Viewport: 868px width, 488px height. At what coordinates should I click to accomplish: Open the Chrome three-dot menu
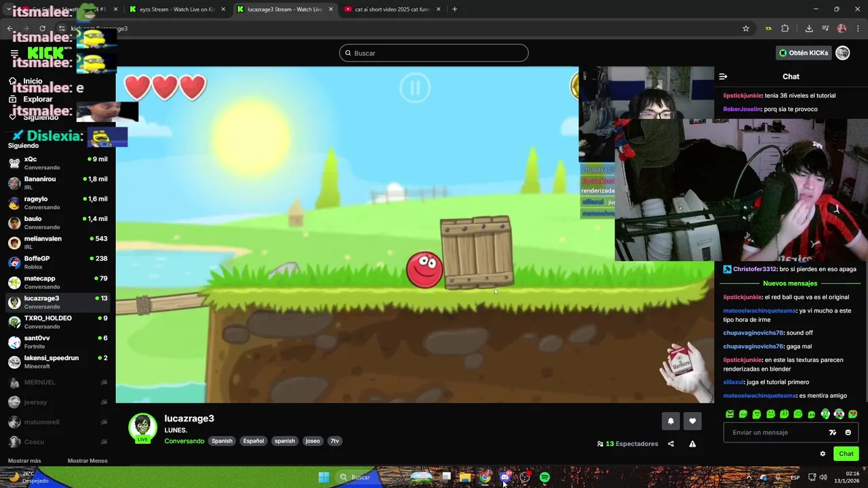[859, 28]
